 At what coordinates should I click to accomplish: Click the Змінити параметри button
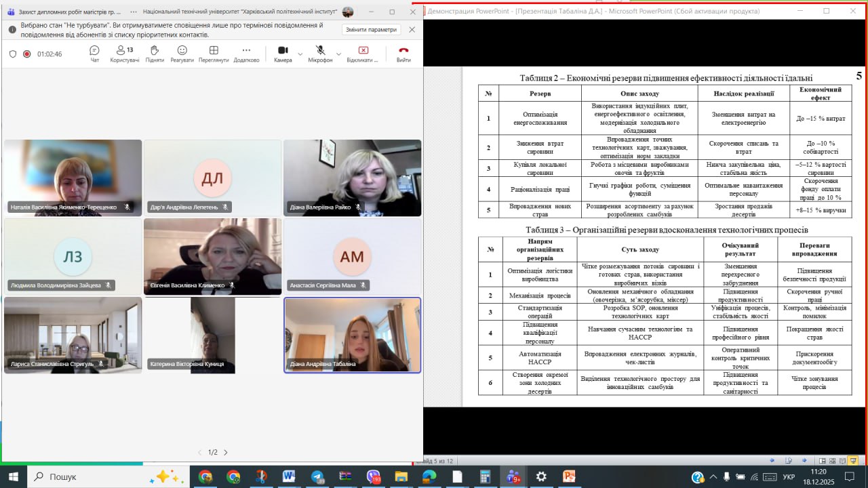[370, 30]
